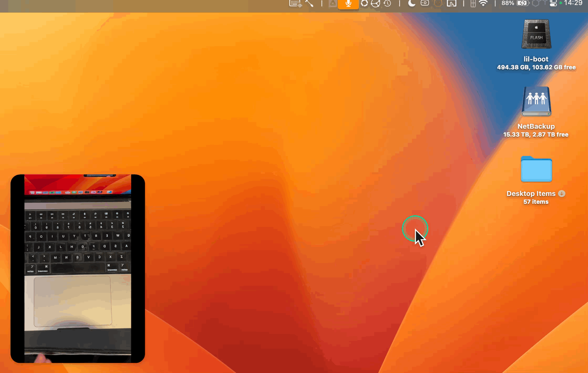Click the mirrored keyboard camera preview
The image size is (588, 373).
(78, 269)
